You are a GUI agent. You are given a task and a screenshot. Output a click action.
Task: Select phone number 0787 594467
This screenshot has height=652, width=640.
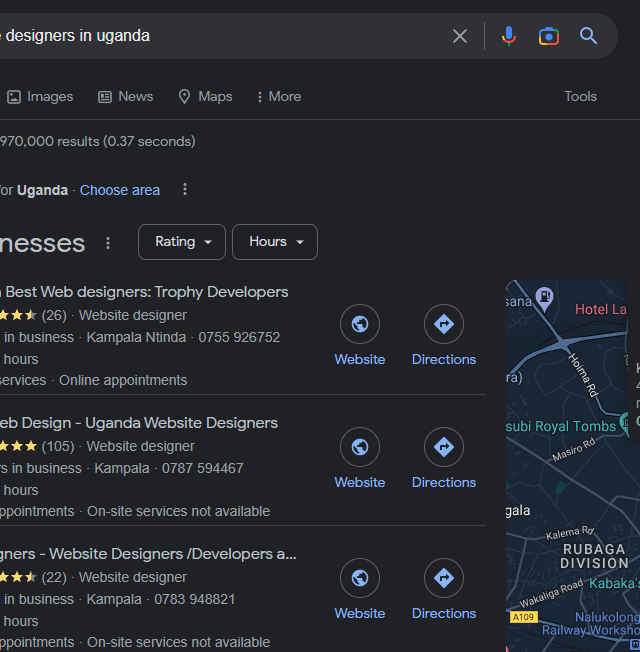click(203, 468)
